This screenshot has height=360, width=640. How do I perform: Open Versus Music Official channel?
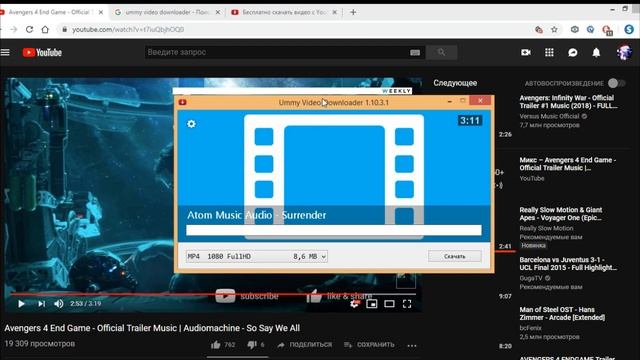point(549,116)
